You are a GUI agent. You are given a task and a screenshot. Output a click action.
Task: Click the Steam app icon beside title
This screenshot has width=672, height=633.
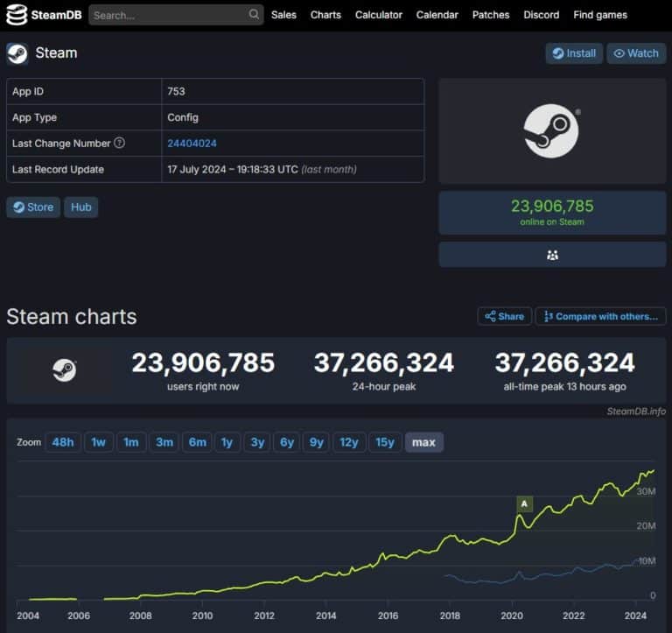point(17,53)
